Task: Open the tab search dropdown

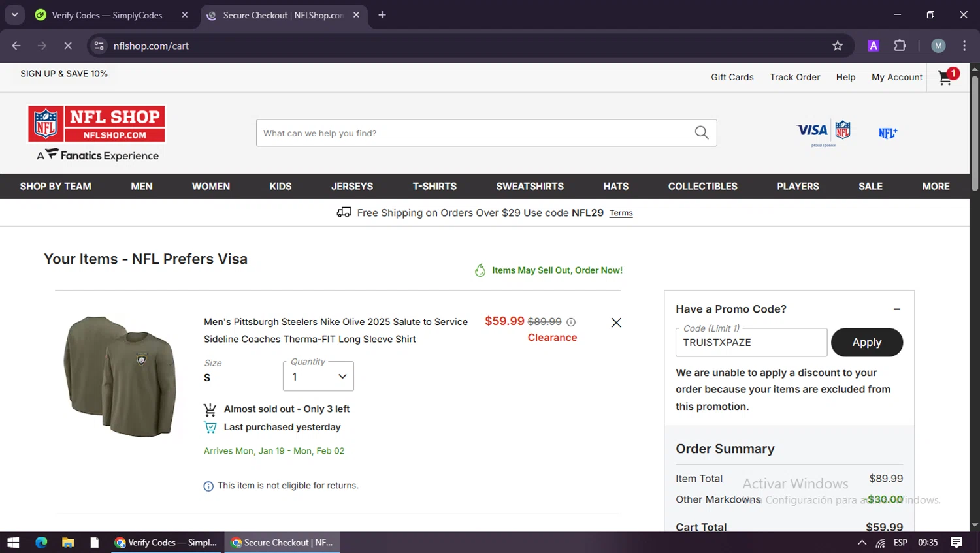Action: [14, 15]
